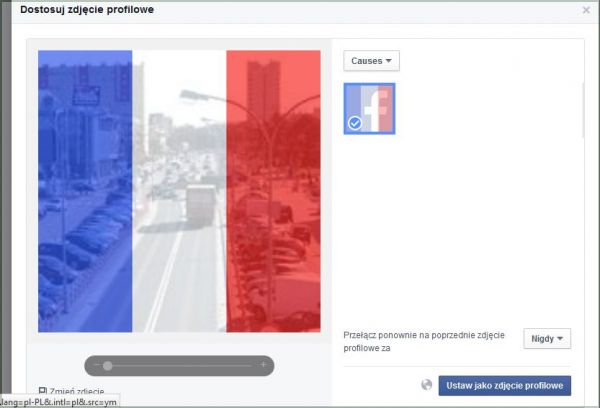The width and height of the screenshot is (600, 408).
Task: Open the Causes dropdown
Action: pyautogui.click(x=371, y=61)
